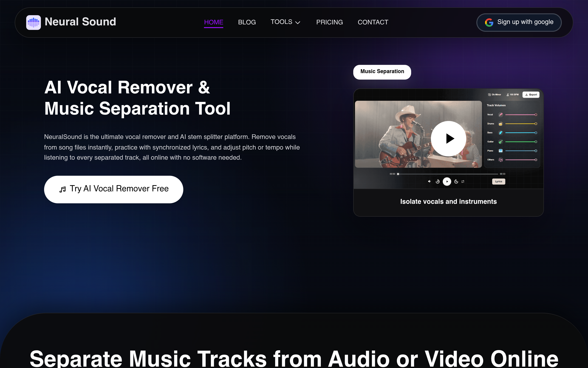This screenshot has width=588, height=368.
Task: Click the performer video thumbnail
Action: pos(418,134)
